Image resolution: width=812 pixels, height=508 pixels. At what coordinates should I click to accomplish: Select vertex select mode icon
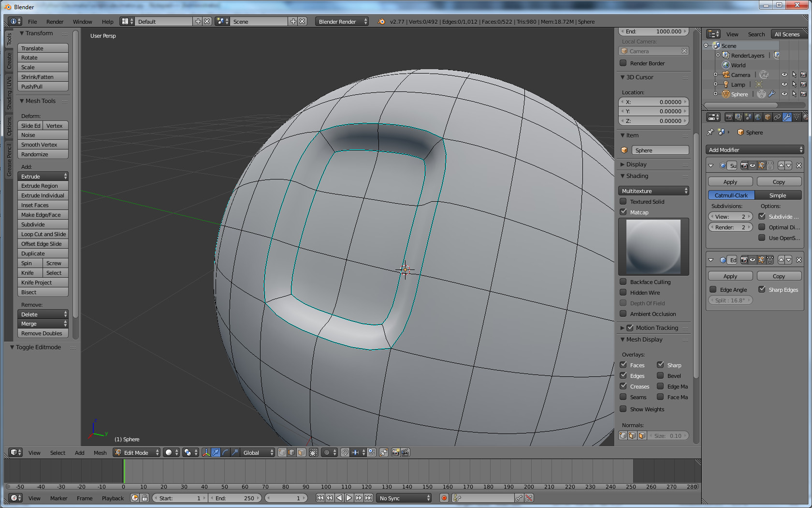pyautogui.click(x=282, y=452)
